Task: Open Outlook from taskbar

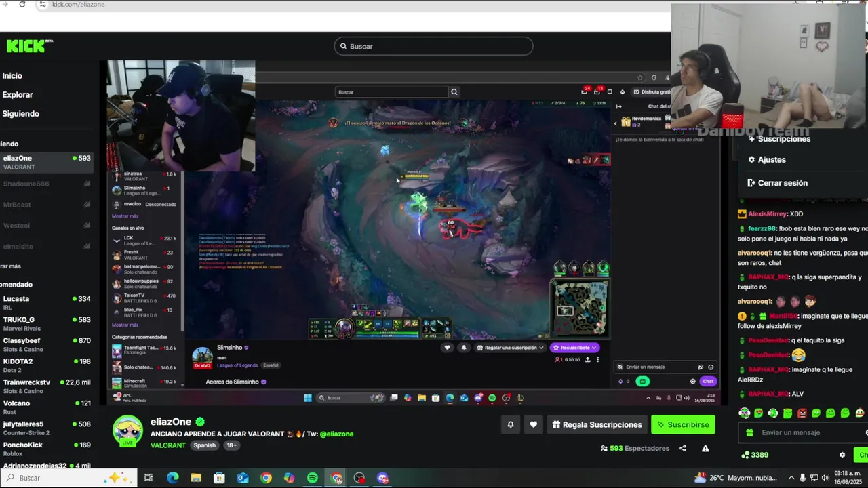Action: (243, 478)
